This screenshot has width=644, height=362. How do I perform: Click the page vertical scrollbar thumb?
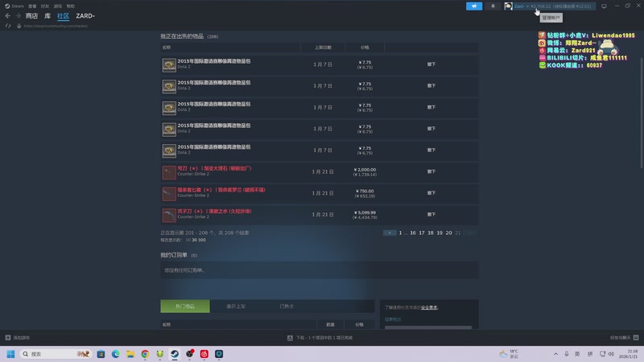[642, 113]
